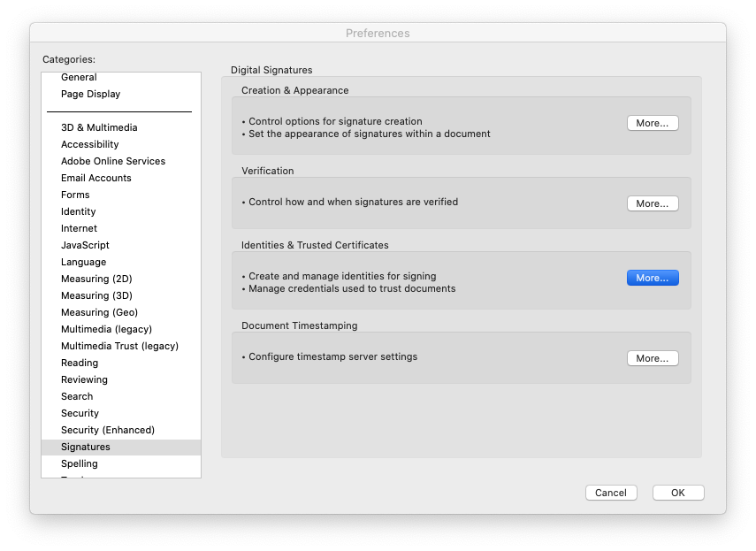This screenshot has width=756, height=551.
Task: Select the Spelling category
Action: 79,463
